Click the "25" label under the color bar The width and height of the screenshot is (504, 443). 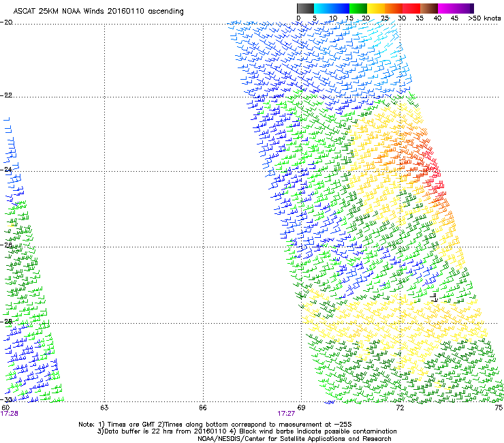385,18
